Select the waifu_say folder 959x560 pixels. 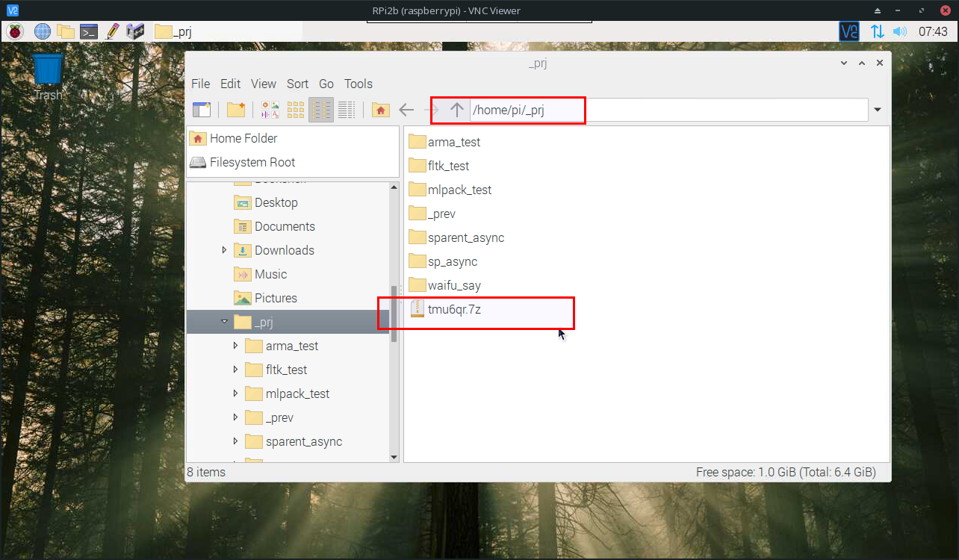(x=445, y=285)
